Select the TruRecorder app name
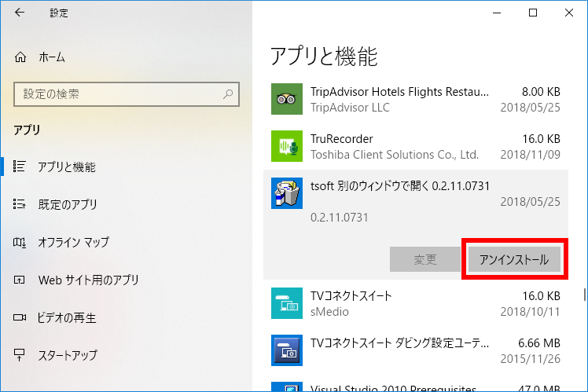Image resolution: width=588 pixels, height=392 pixels. [x=342, y=139]
